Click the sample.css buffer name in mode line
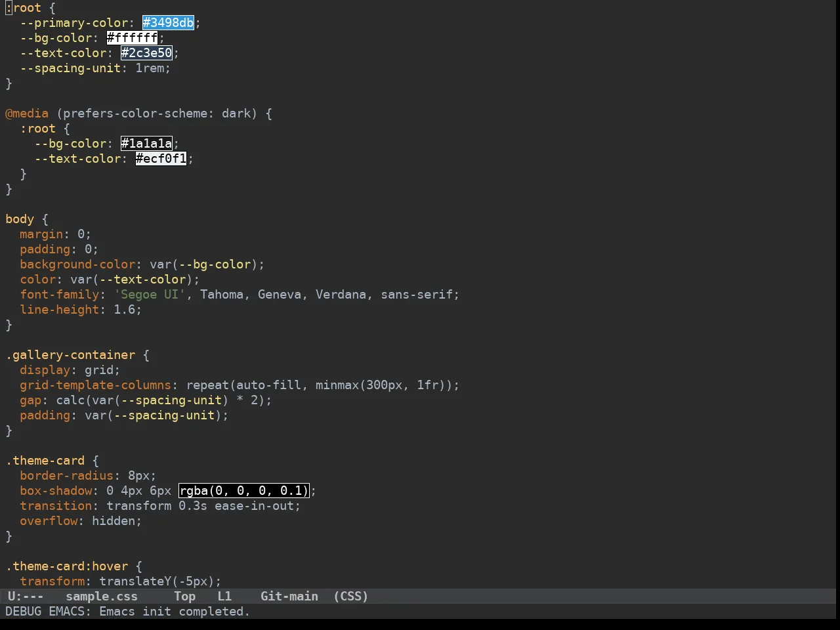840x630 pixels. [x=102, y=597]
